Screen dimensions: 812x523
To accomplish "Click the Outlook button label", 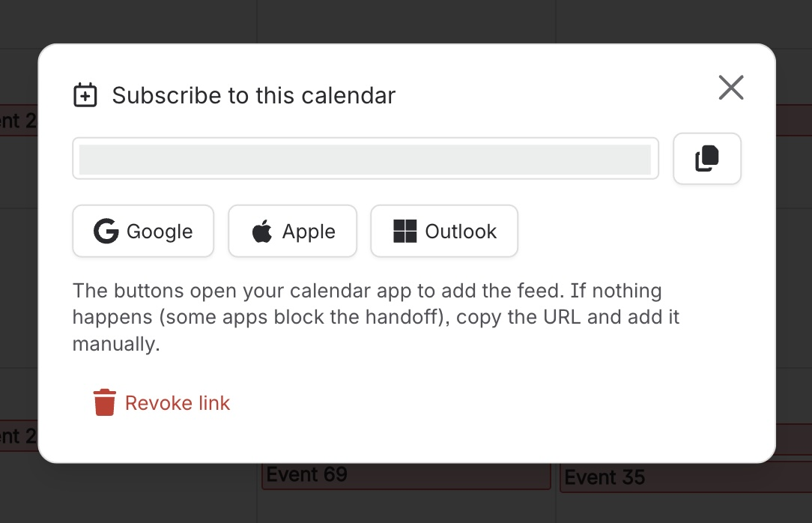I will click(461, 232).
